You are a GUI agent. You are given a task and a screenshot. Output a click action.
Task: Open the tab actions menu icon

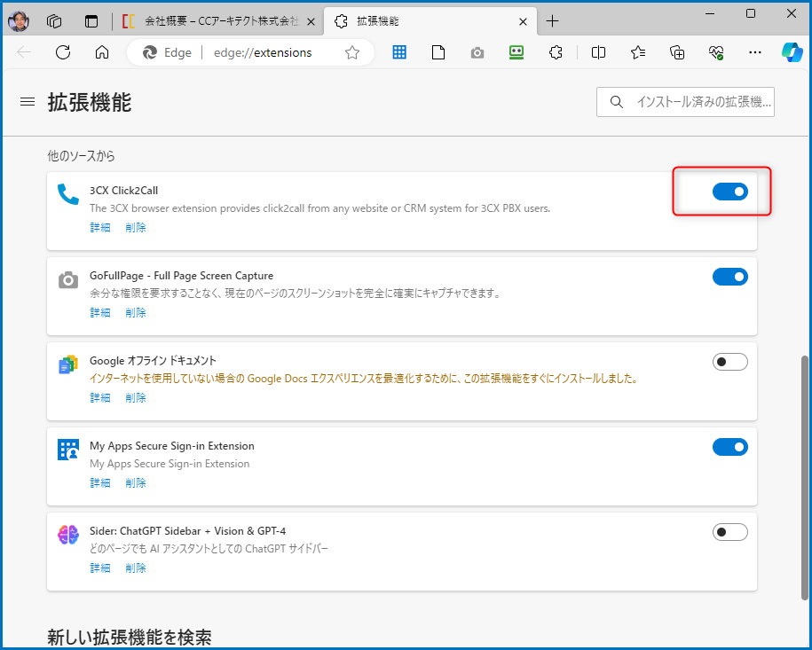(91, 21)
